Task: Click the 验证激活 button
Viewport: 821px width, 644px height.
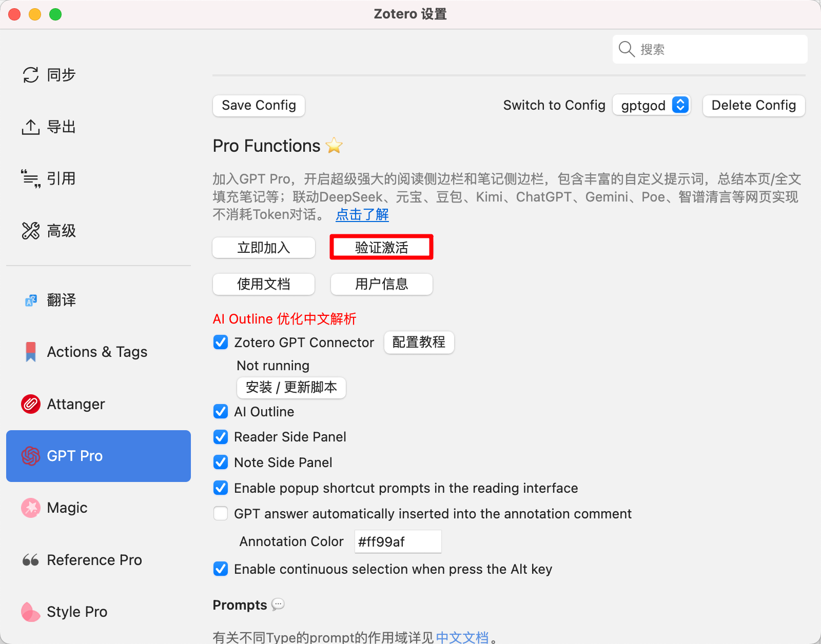Action: tap(382, 248)
